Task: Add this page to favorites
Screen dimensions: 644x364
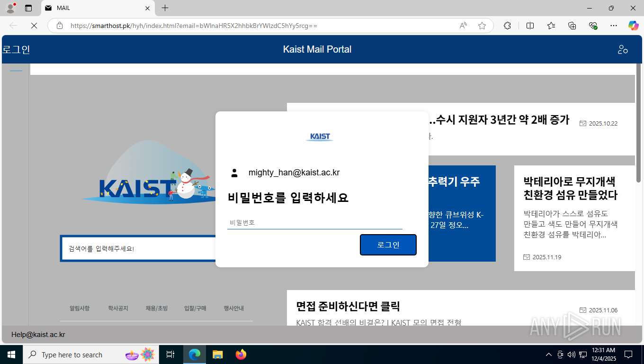Action: (x=482, y=26)
